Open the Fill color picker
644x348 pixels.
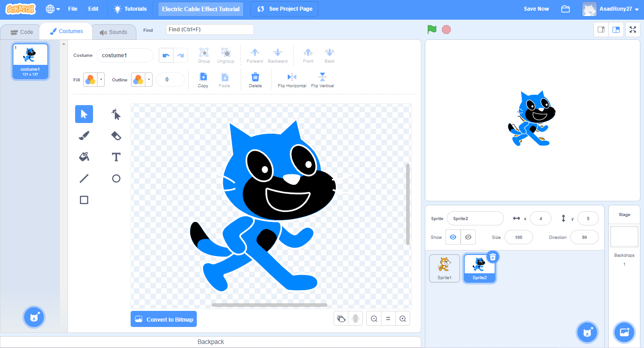90,79
